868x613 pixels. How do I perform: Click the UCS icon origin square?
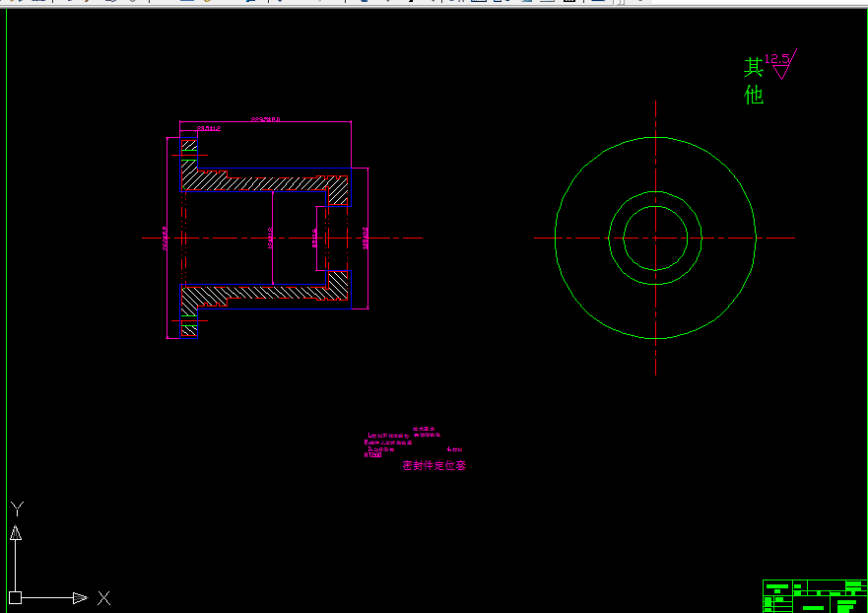(16, 597)
